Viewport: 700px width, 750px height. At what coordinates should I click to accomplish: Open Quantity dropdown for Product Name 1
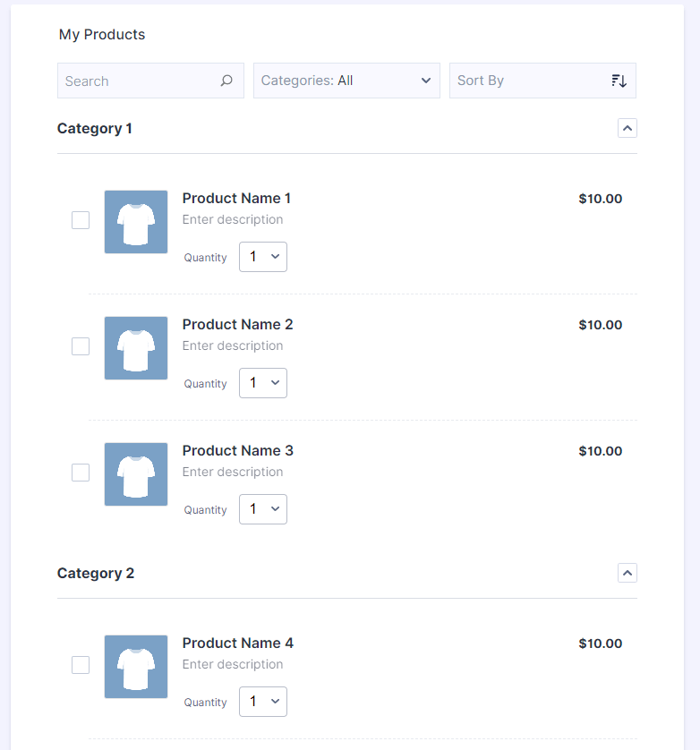263,257
